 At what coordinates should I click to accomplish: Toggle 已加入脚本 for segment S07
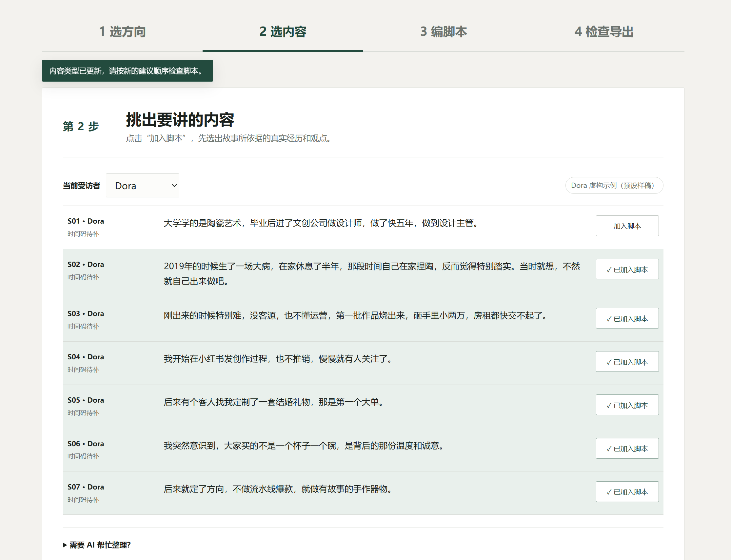coord(627,492)
